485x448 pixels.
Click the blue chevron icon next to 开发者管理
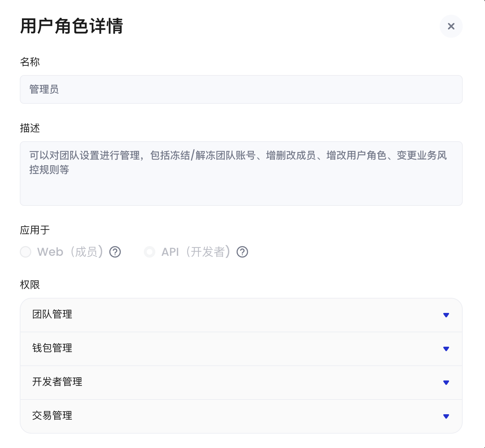446,382
